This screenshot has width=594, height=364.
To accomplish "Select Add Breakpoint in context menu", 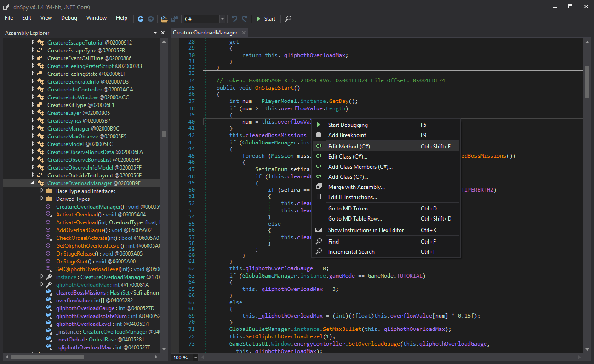I will tap(347, 135).
